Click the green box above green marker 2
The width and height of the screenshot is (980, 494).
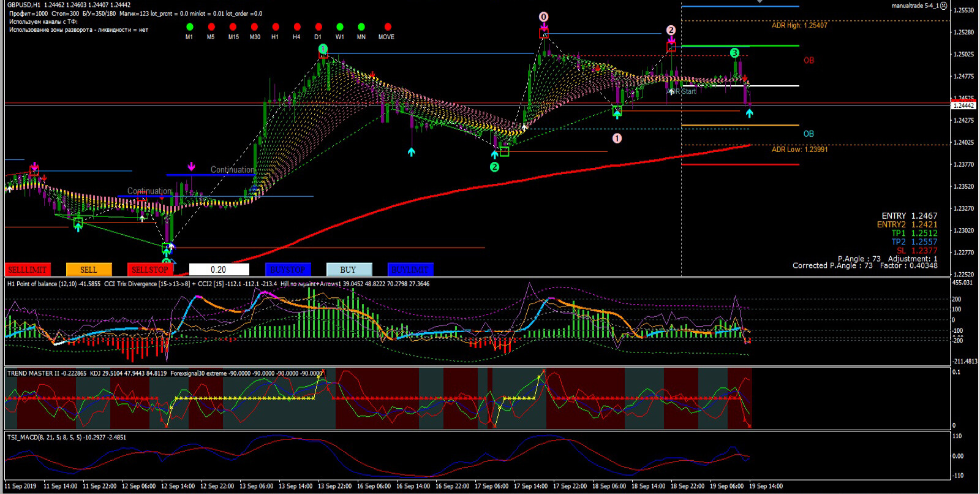pyautogui.click(x=504, y=151)
